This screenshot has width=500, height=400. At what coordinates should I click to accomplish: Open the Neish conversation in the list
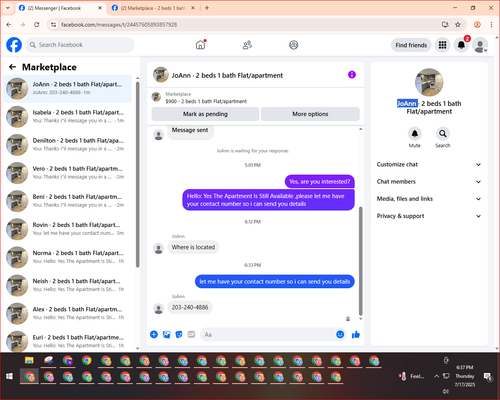(67, 285)
